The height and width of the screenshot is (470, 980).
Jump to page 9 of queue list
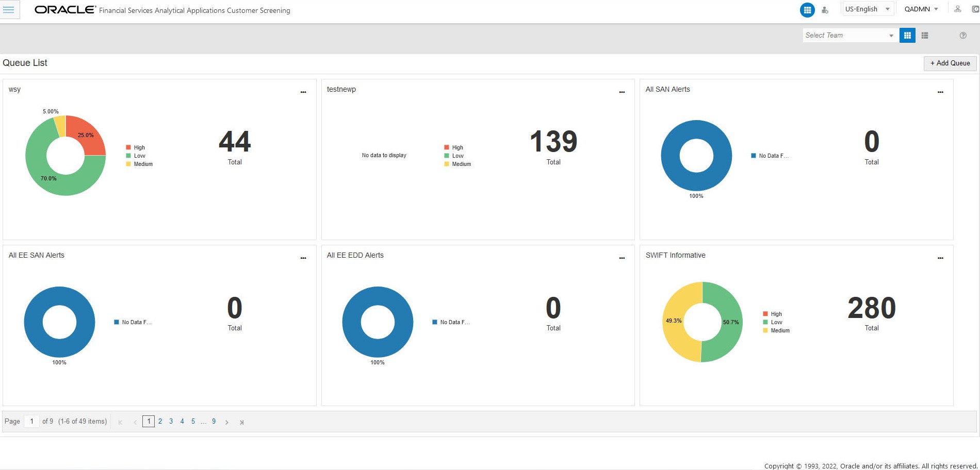[214, 422]
